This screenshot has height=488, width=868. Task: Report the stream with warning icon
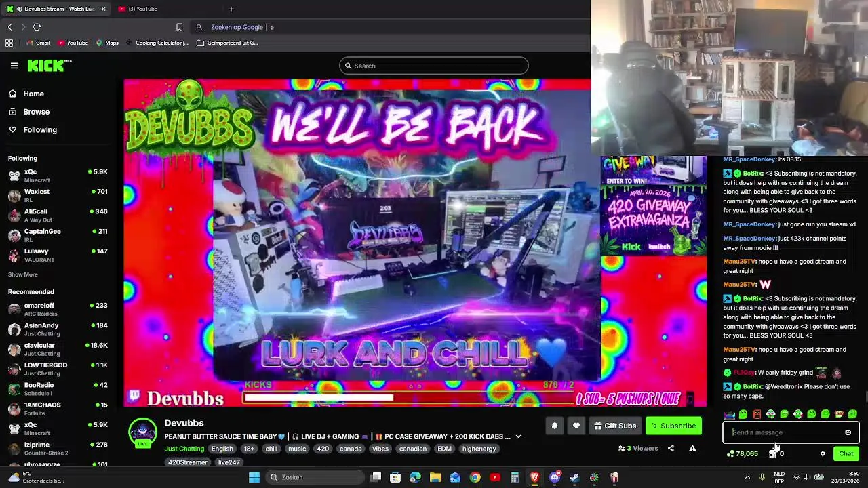coord(692,448)
